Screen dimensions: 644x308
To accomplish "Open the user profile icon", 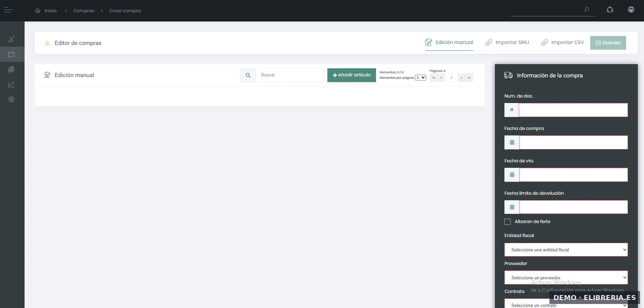I will (631, 10).
